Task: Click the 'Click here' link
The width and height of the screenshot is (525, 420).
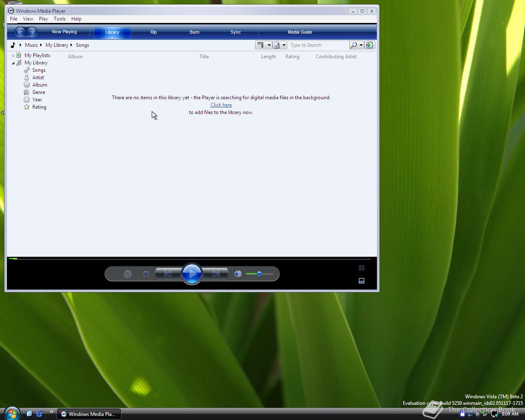Action: (x=221, y=105)
